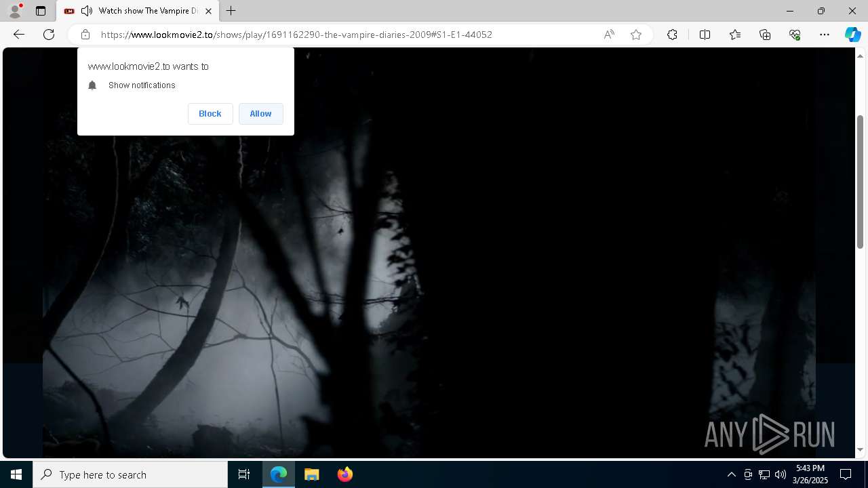Click the page vertical scrollbar thumb
The image size is (868, 488).
pyautogui.click(x=860, y=181)
